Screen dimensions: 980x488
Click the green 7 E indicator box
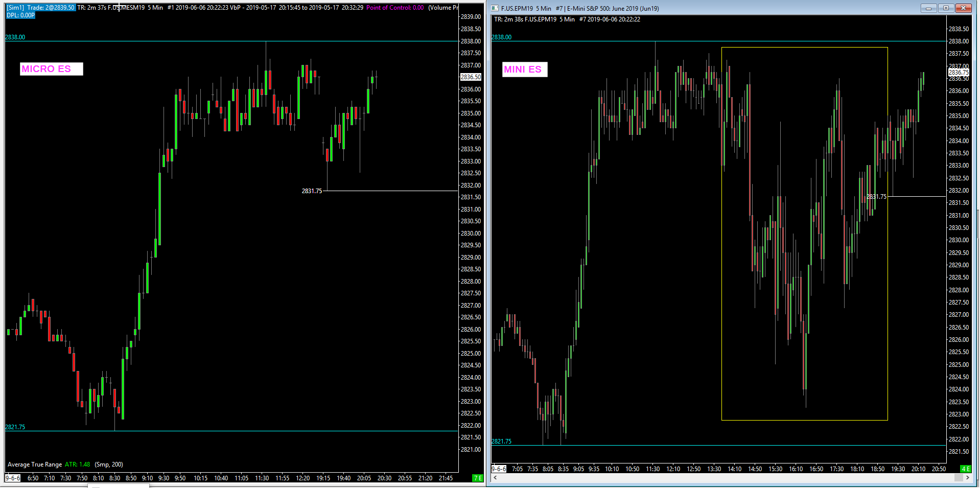point(478,478)
